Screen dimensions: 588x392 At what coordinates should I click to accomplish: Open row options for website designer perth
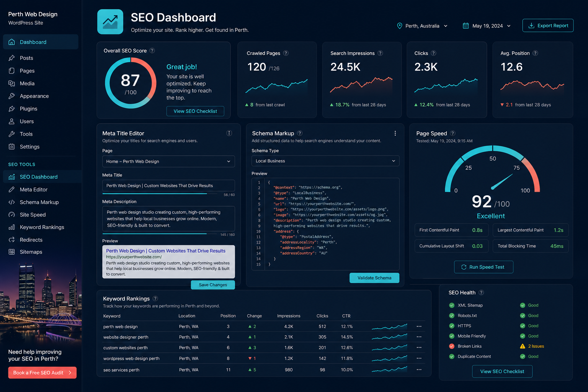tap(419, 337)
